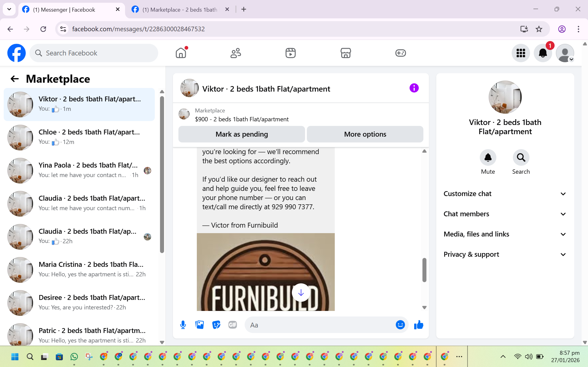Screen dimensions: 588x367
Task: Attach a photo using the image icon
Action: 200,325
